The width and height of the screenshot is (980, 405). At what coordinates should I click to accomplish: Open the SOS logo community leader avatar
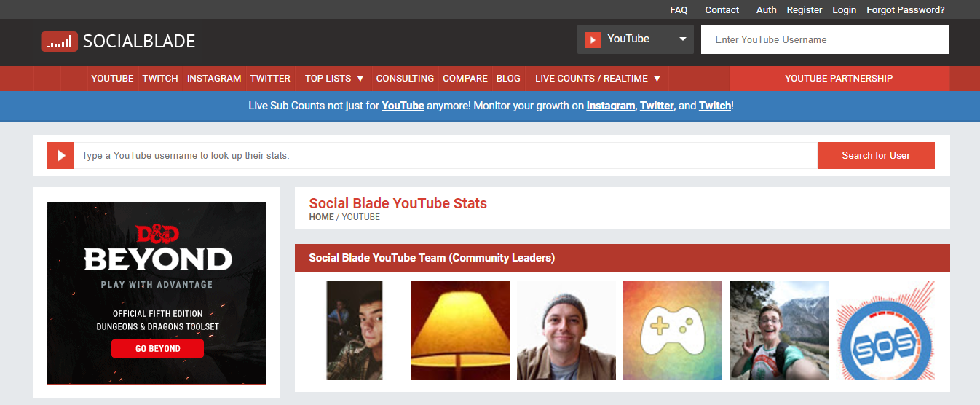click(885, 331)
